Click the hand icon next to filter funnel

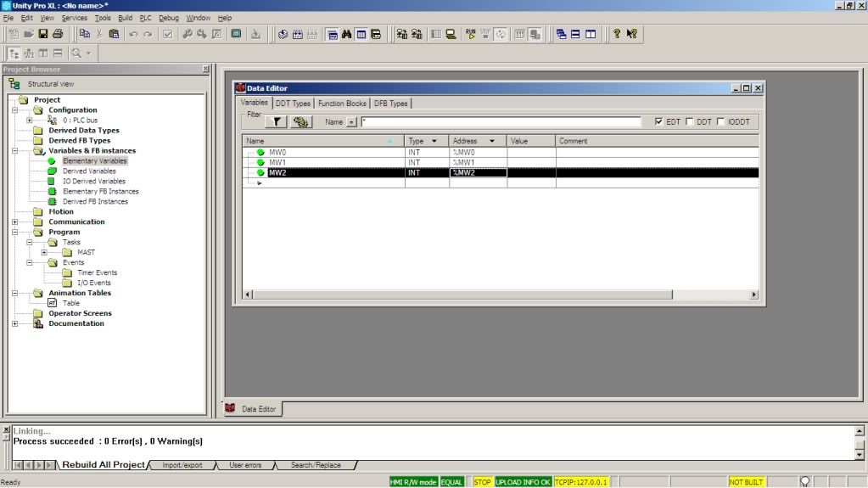[x=300, y=122]
